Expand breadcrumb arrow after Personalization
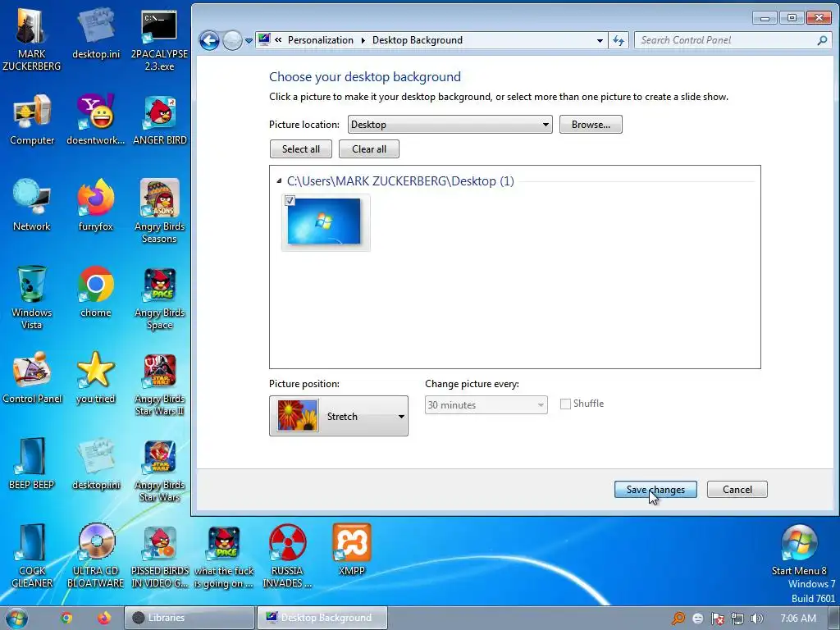Screen dimensions: 840x630 coord(363,40)
